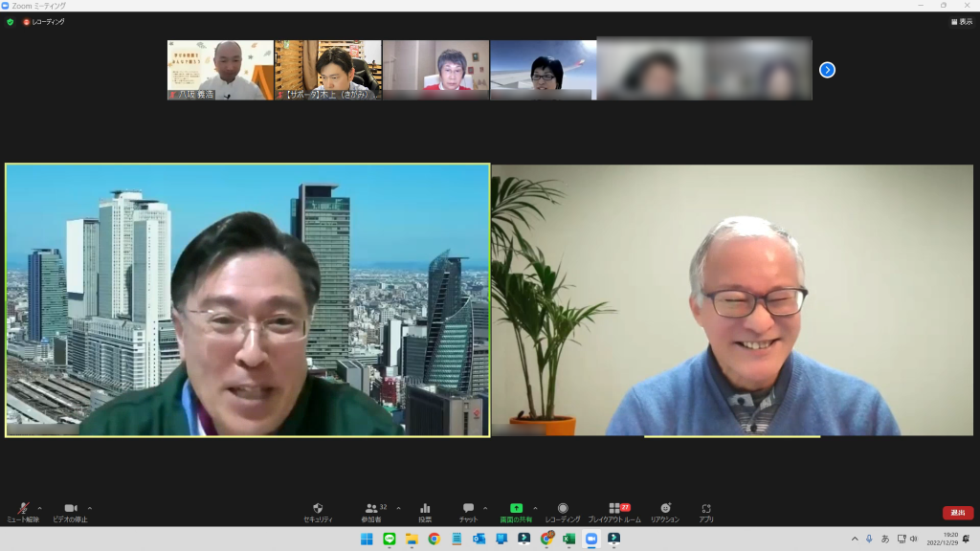980x551 pixels.
Task: Click the red Leave meeting button
Action: (x=957, y=513)
